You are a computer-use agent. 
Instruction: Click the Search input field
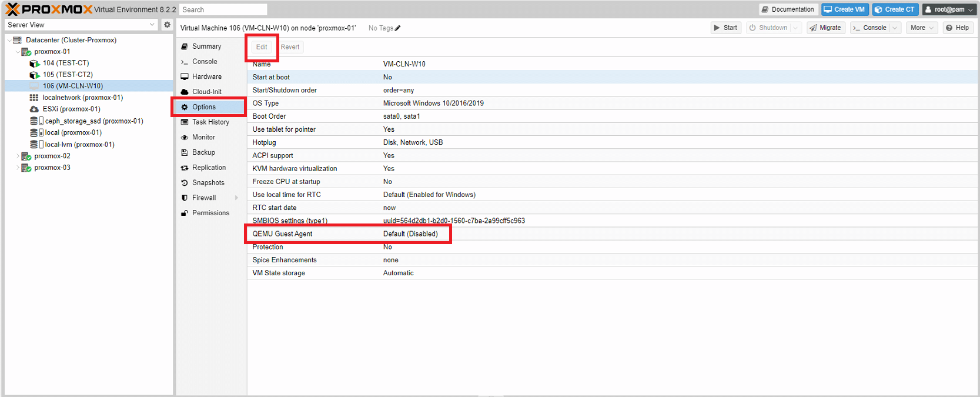(223, 9)
